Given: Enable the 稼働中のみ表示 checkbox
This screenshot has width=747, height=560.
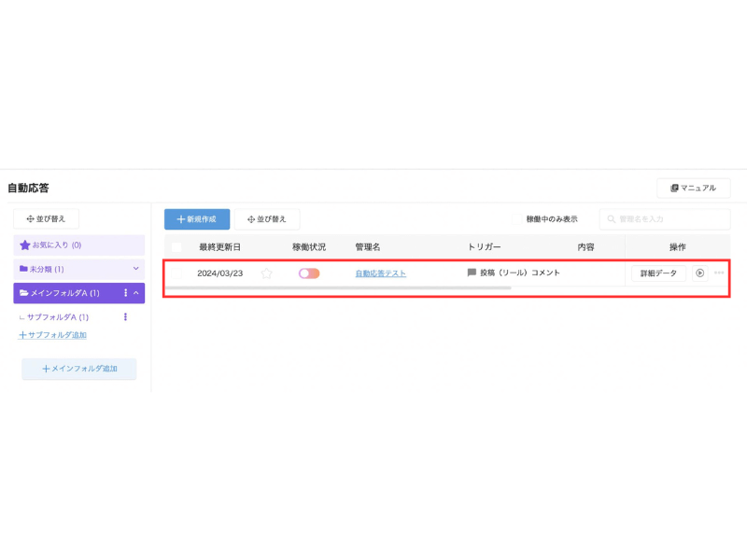Looking at the screenshot, I should coord(516,219).
